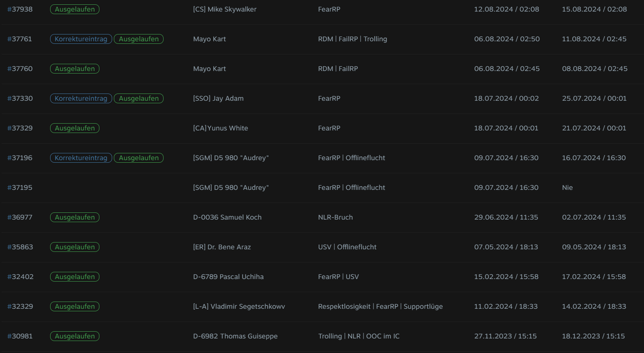
Task: Click FearRP reason in row #37938
Action: click(329, 9)
